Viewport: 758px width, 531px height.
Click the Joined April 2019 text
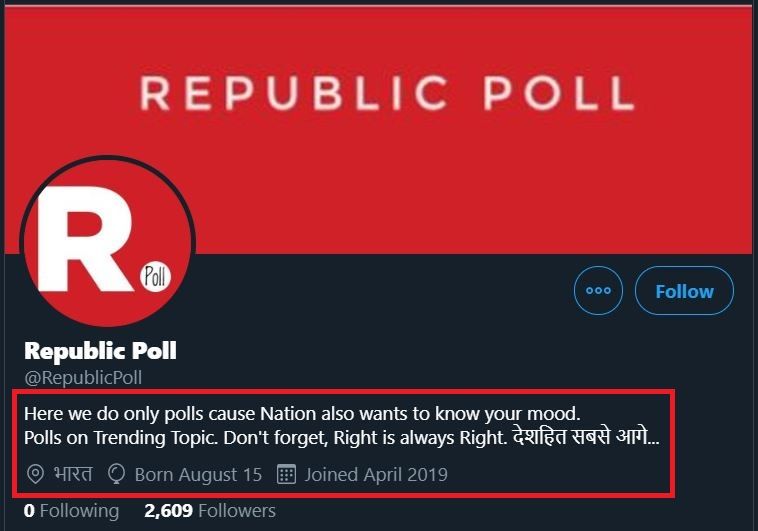[376, 474]
